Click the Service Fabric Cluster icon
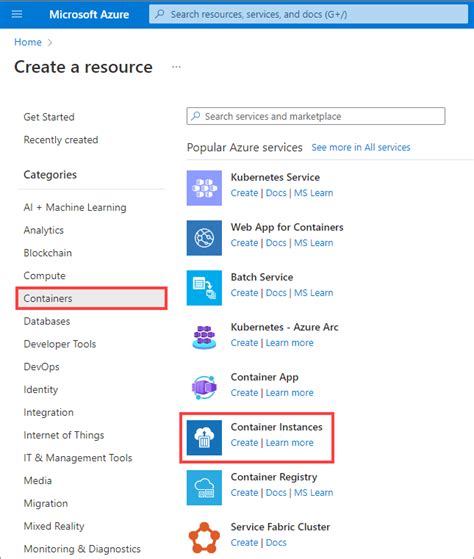The height and width of the screenshot is (559, 474). click(204, 537)
